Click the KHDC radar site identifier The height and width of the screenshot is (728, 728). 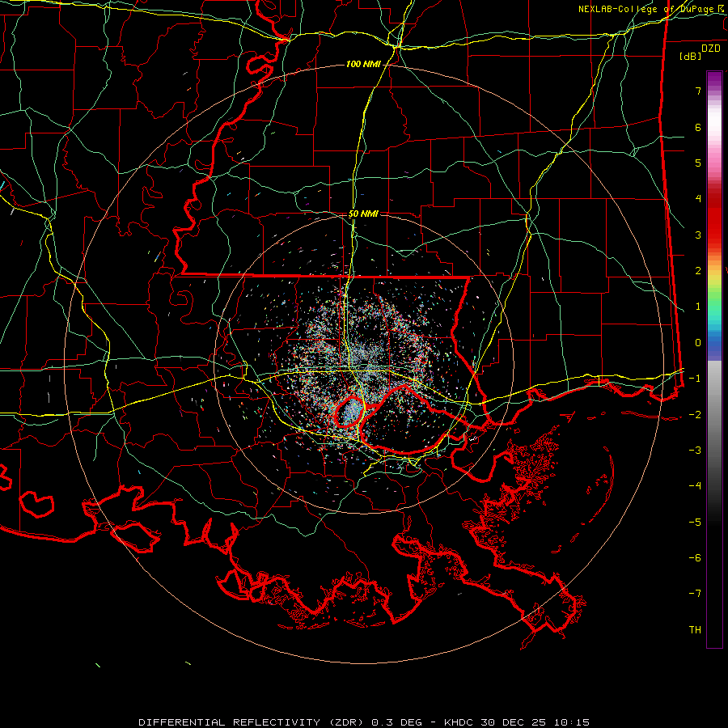point(458,722)
